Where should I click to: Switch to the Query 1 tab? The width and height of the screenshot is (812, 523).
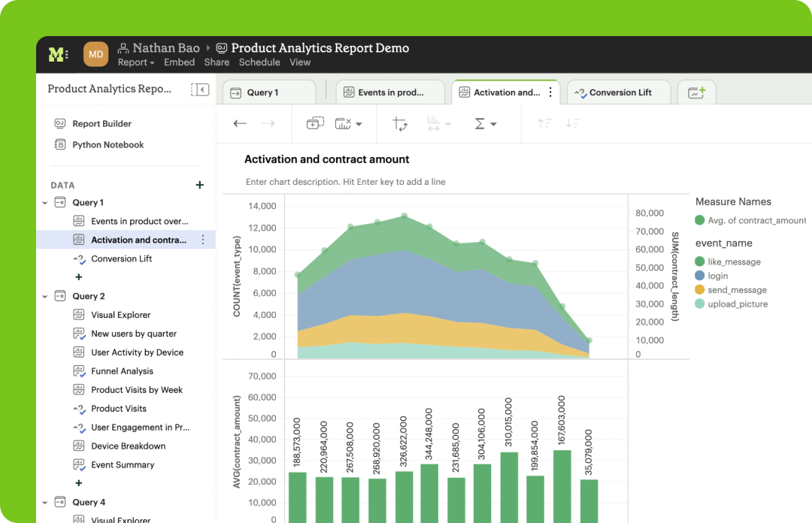click(269, 92)
